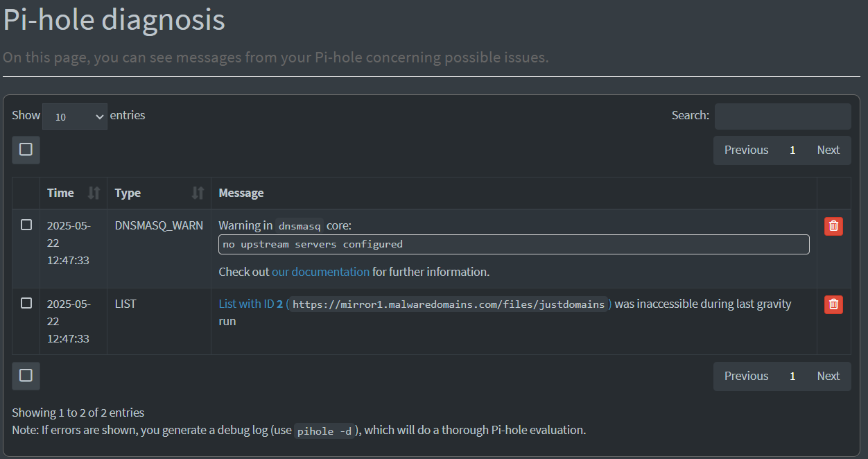Image resolution: width=868 pixels, height=459 pixels.
Task: Check the LIST row checkbox
Action: click(26, 303)
